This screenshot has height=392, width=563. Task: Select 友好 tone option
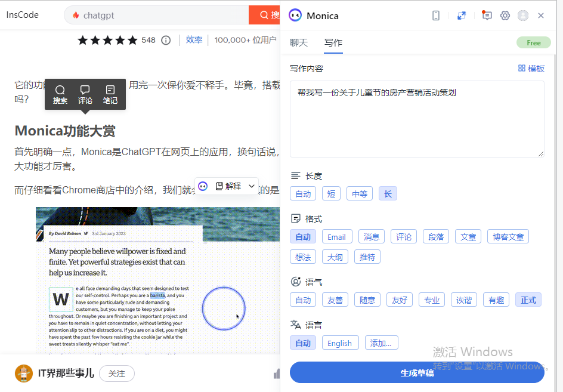tap(400, 300)
